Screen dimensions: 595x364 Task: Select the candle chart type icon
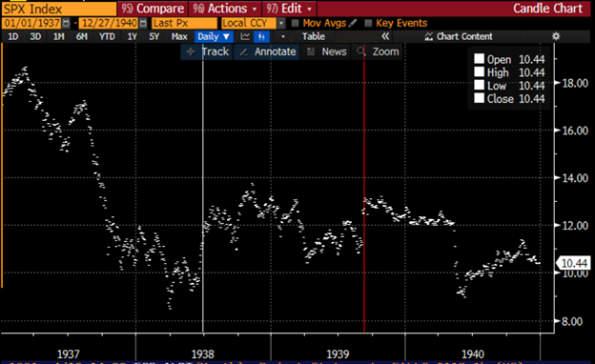(261, 36)
